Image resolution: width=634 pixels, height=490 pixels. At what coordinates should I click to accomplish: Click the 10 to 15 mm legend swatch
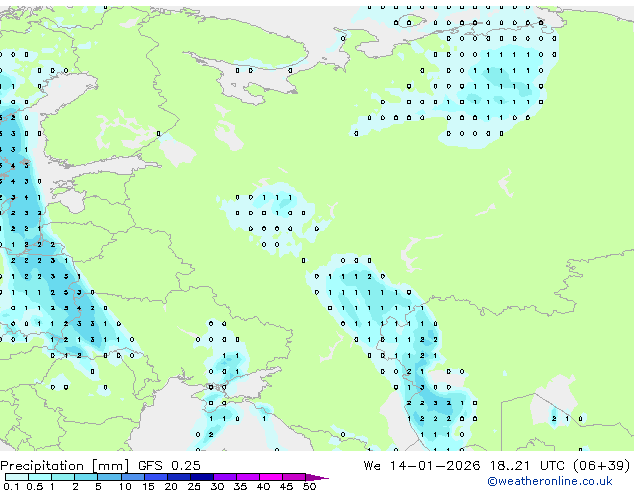[x=133, y=477]
